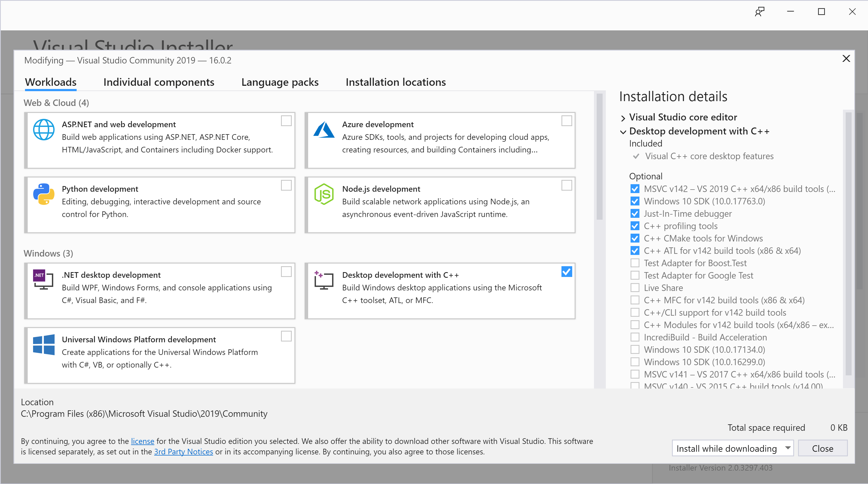Open the Install while downloading dropdown

(732, 448)
